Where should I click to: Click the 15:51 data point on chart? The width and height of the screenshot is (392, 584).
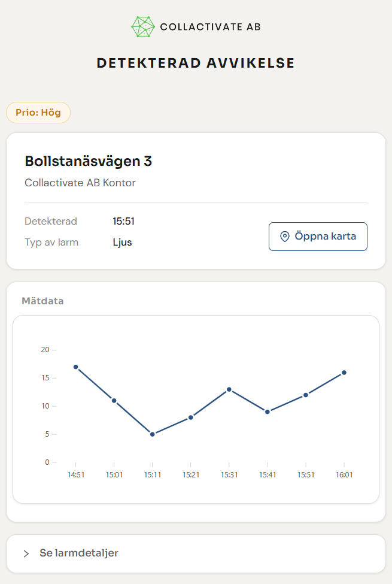[x=306, y=395]
